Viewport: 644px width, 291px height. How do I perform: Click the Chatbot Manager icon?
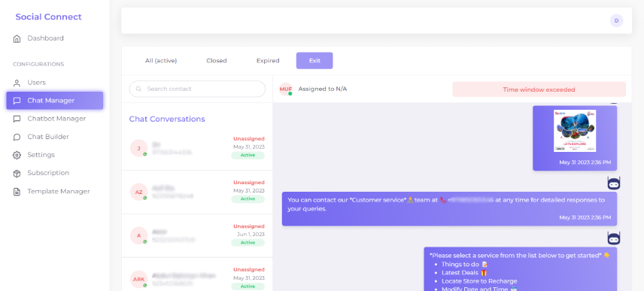pyautogui.click(x=17, y=119)
